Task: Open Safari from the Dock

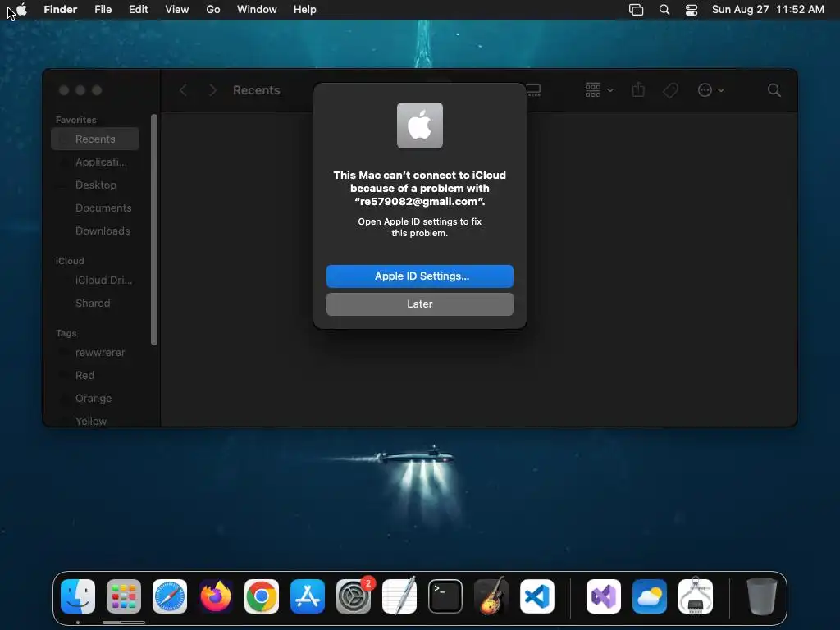Action: (x=170, y=596)
